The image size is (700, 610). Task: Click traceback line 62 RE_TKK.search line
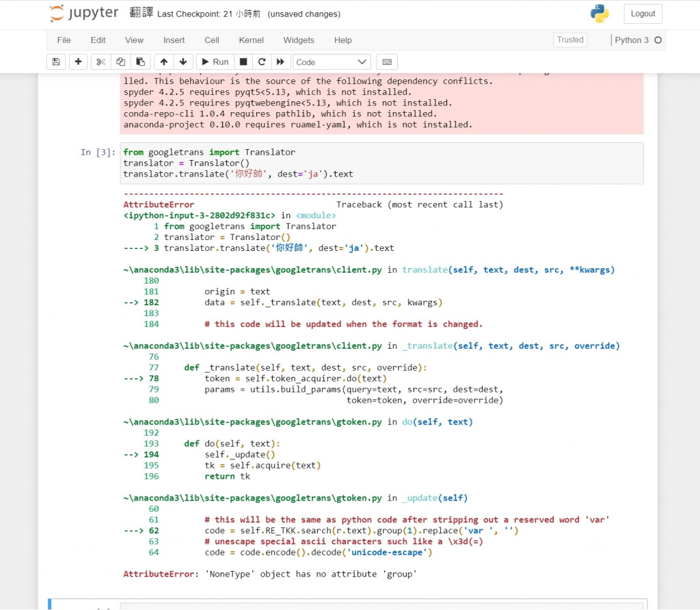(x=361, y=531)
